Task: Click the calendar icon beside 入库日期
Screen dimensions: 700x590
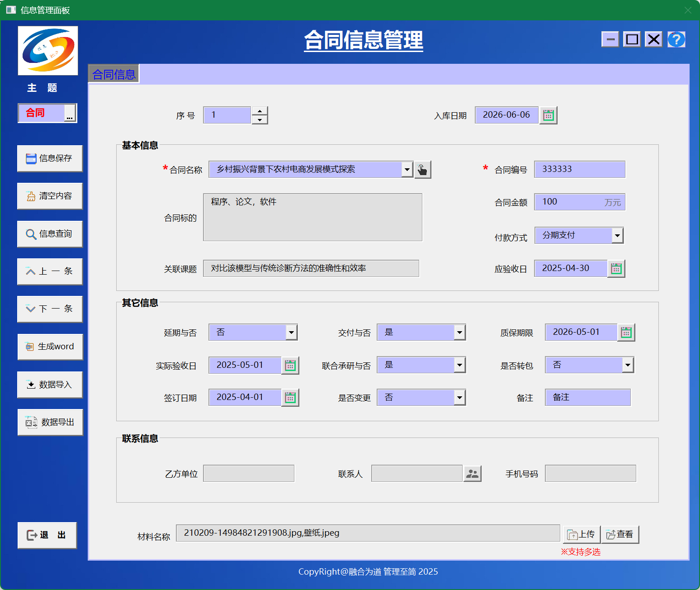Action: tap(548, 115)
